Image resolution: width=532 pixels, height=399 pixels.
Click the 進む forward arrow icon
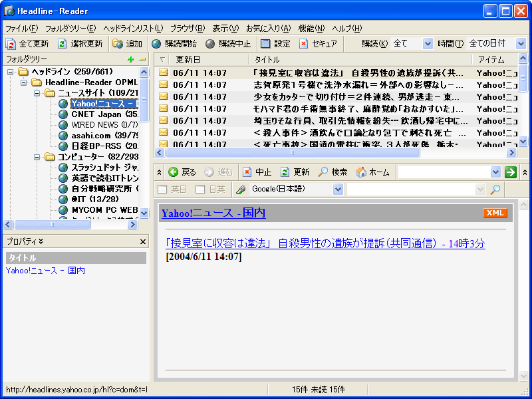[209, 172]
